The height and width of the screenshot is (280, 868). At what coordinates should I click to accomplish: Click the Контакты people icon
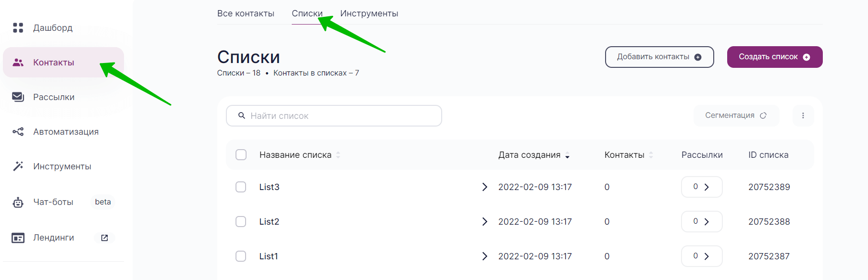click(x=18, y=63)
